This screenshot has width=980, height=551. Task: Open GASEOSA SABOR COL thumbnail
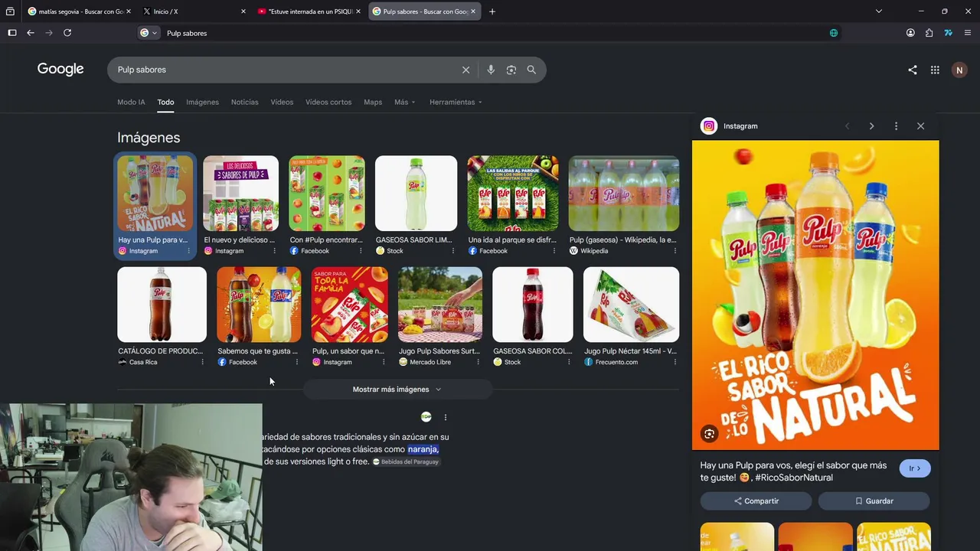click(x=533, y=305)
